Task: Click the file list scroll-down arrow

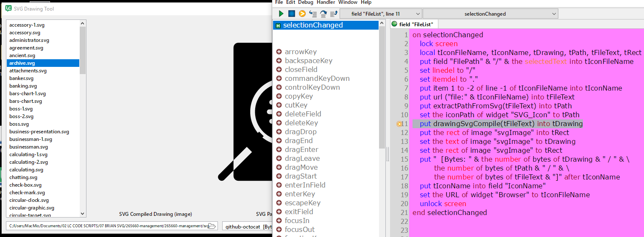Action: click(x=83, y=214)
